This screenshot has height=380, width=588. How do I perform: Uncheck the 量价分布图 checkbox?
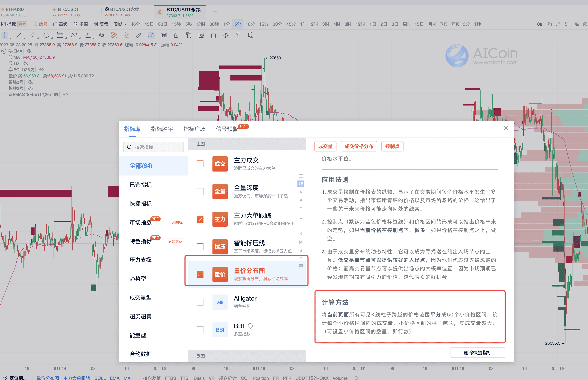200,274
